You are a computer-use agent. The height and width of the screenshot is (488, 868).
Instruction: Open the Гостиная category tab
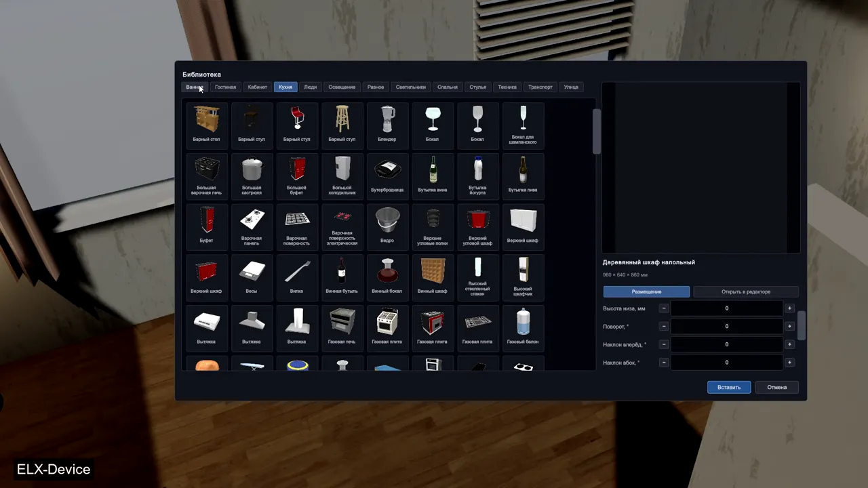(x=226, y=87)
